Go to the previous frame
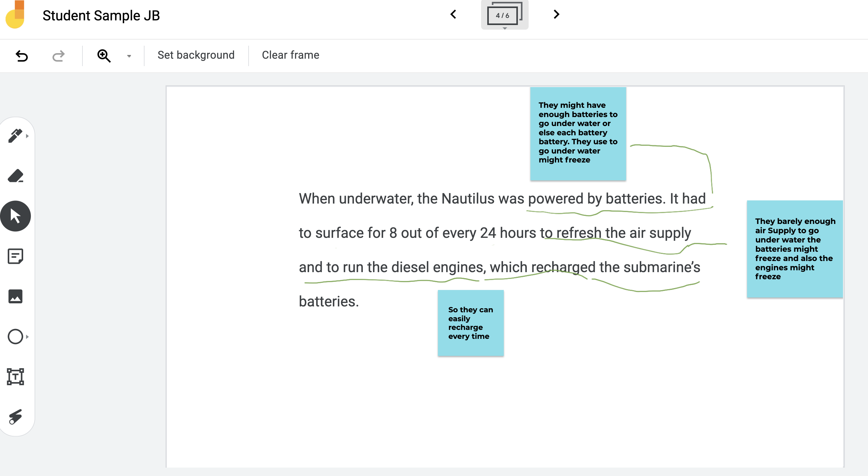 coord(453,15)
